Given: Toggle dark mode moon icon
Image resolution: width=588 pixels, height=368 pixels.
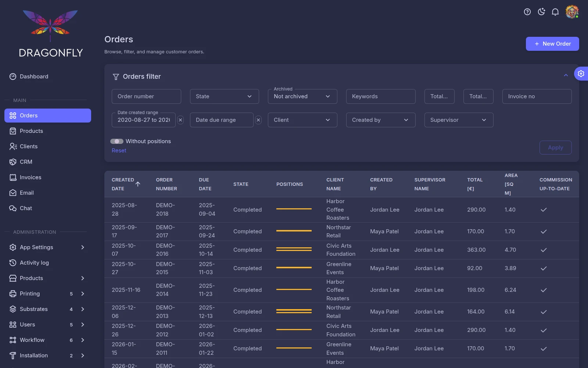Looking at the screenshot, I should pos(541,12).
